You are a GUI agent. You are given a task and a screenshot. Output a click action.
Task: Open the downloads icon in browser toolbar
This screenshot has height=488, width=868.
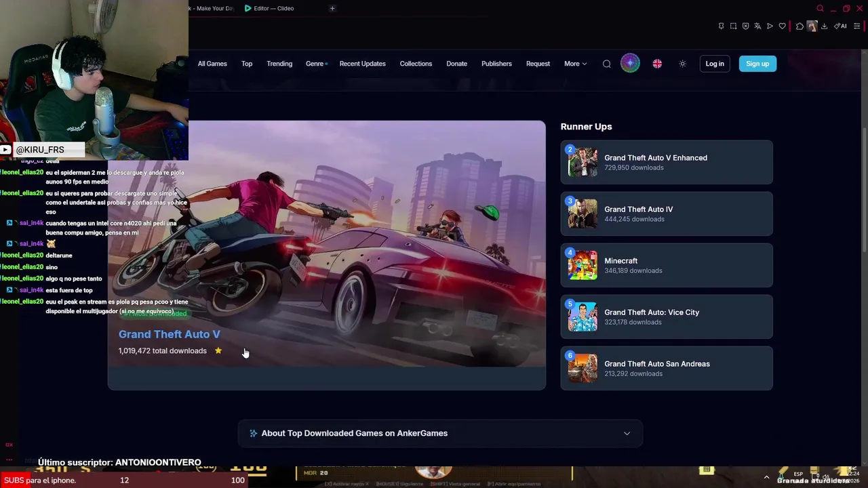(x=824, y=26)
